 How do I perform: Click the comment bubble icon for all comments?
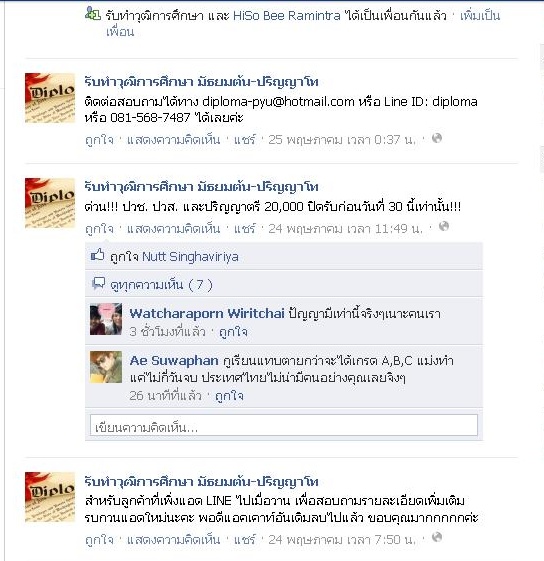click(x=98, y=283)
